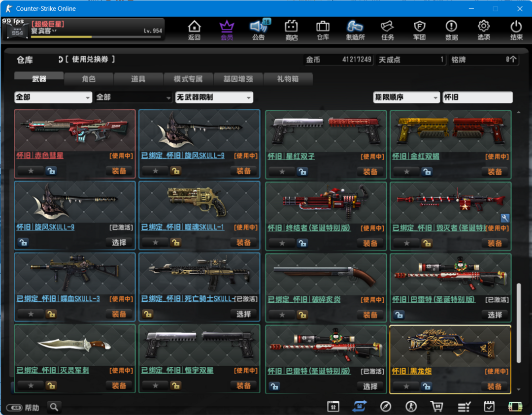
Task: Toggle favorite star for 怀旧|终结者(圣诞特别版)
Action: [x=282, y=244]
